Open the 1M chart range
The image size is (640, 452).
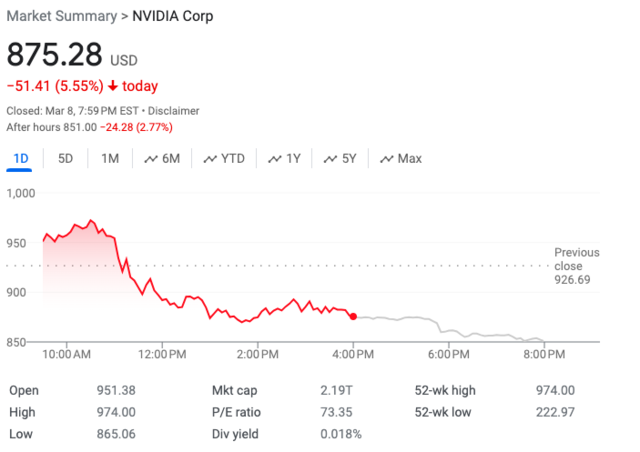[110, 158]
